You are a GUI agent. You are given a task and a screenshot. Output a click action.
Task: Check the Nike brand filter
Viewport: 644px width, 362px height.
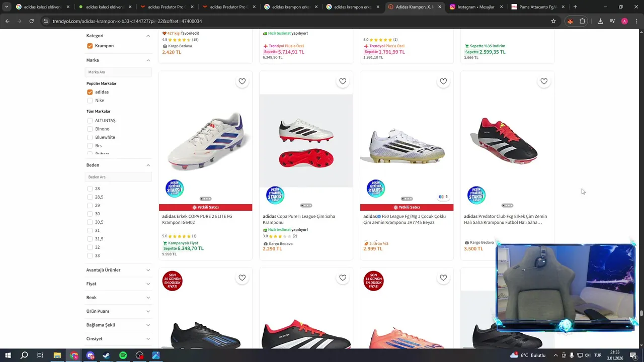click(90, 101)
